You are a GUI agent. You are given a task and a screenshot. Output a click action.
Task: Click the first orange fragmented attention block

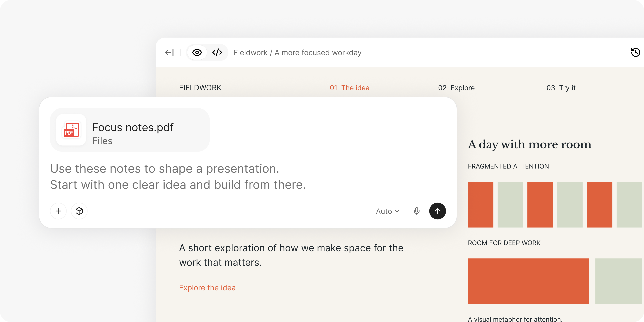click(x=480, y=204)
